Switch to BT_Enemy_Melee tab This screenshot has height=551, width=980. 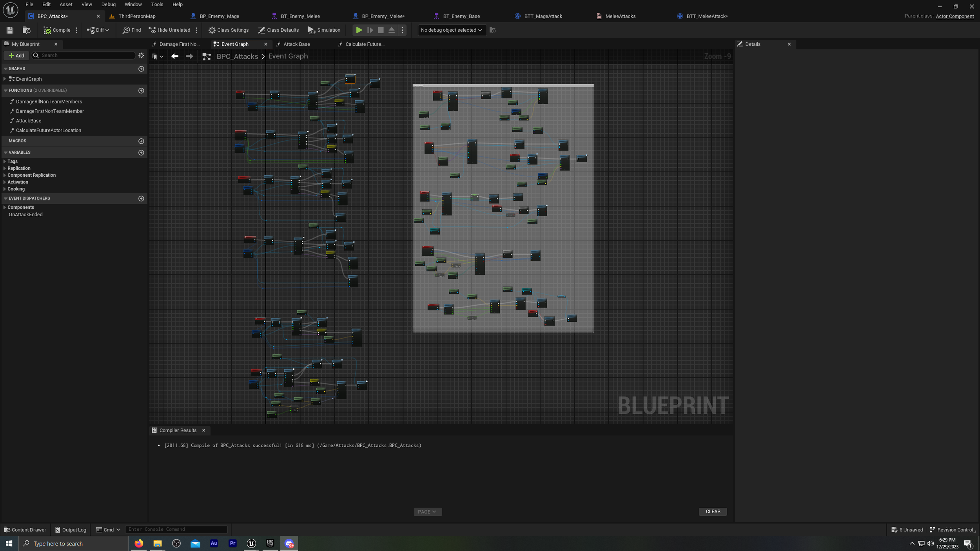300,16
